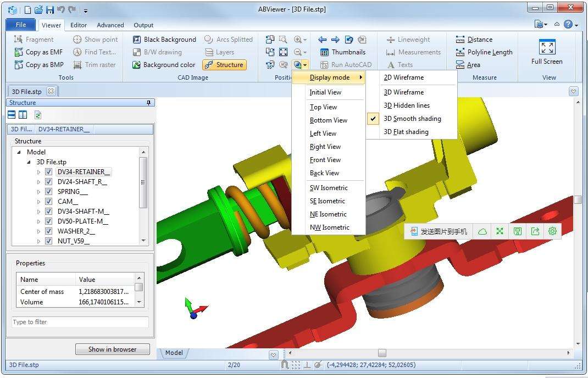Image resolution: width=588 pixels, height=378 pixels.
Task: Enter Full Screen view
Action: click(x=547, y=52)
